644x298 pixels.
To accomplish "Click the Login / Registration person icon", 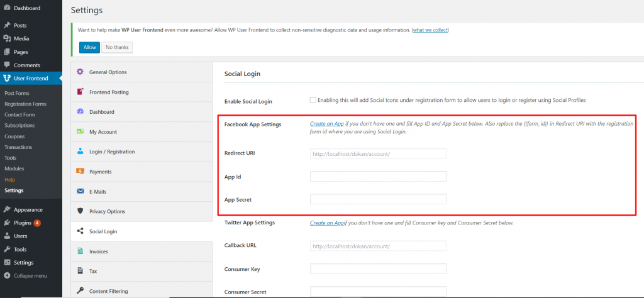I will coord(80,152).
